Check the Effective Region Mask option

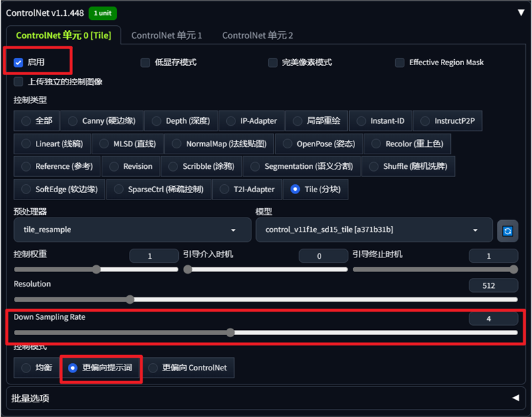tap(400, 62)
